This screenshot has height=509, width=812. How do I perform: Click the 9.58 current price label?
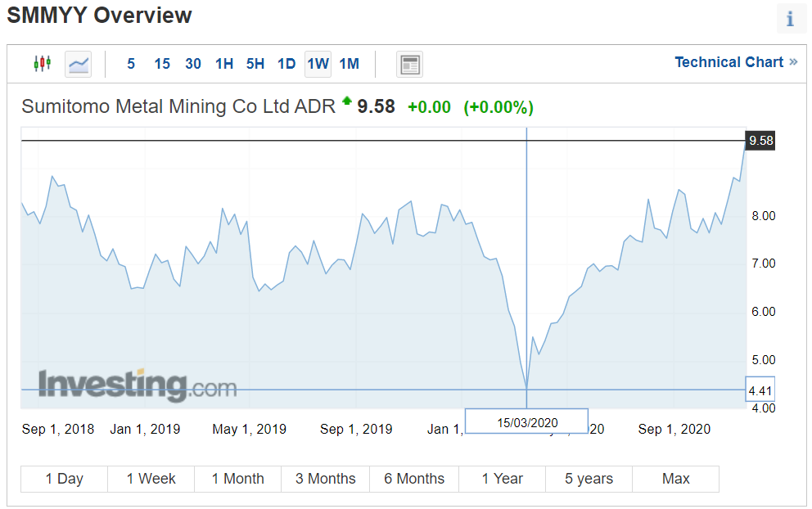[x=760, y=140]
